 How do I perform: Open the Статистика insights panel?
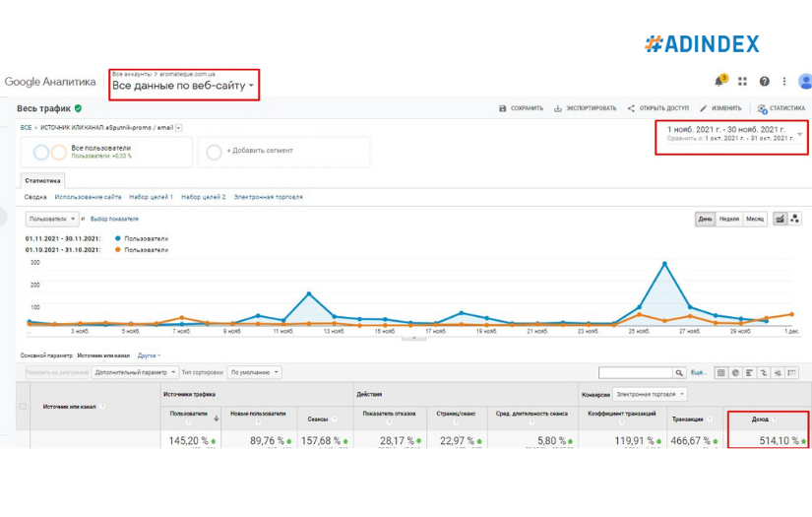click(781, 108)
